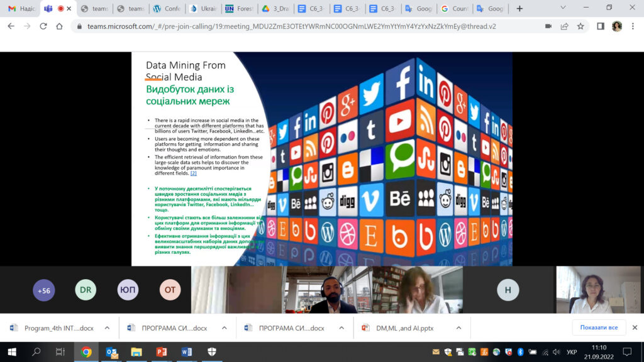Toggle the browser side panel
The width and height of the screenshot is (644, 362).
pos(600,26)
